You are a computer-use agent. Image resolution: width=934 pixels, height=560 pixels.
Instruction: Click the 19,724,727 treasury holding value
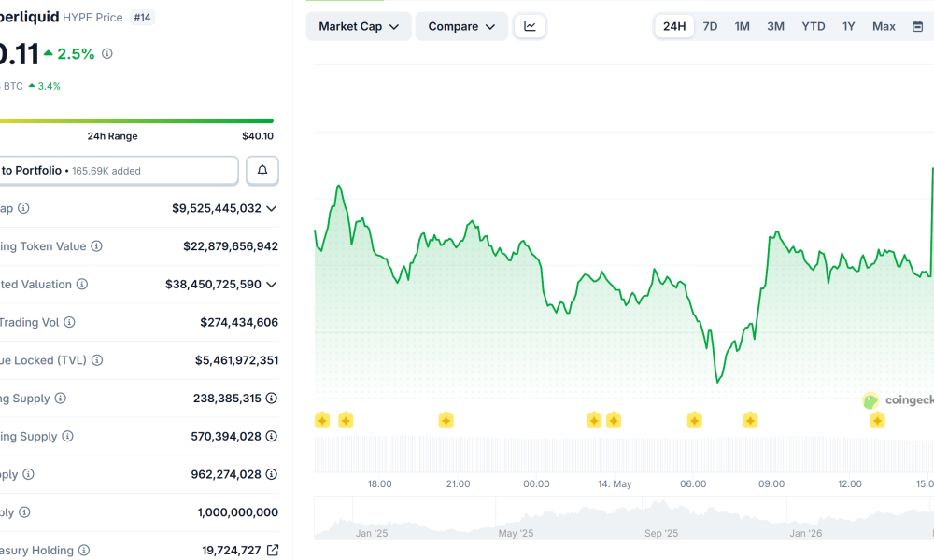pyautogui.click(x=231, y=550)
